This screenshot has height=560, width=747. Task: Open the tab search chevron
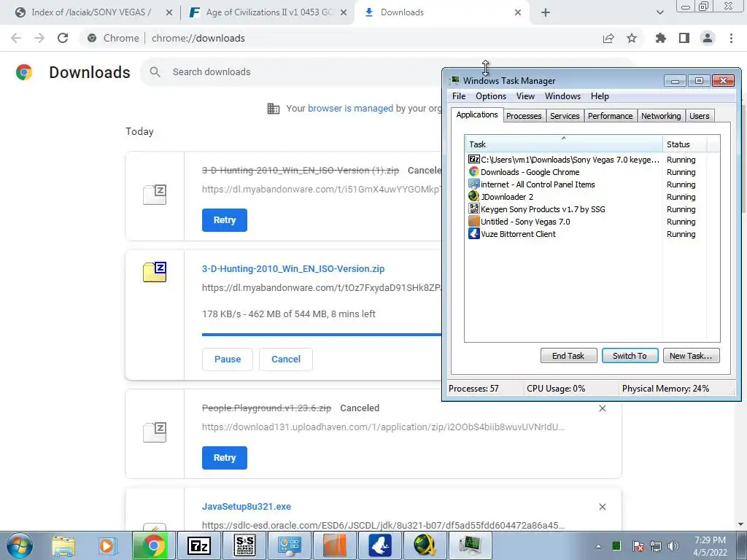point(659,12)
